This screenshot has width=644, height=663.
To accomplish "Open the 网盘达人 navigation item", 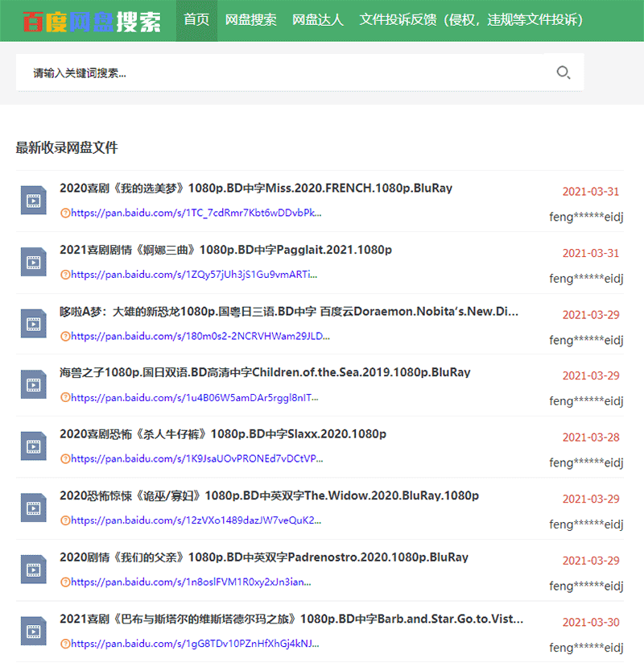I will pos(318,20).
